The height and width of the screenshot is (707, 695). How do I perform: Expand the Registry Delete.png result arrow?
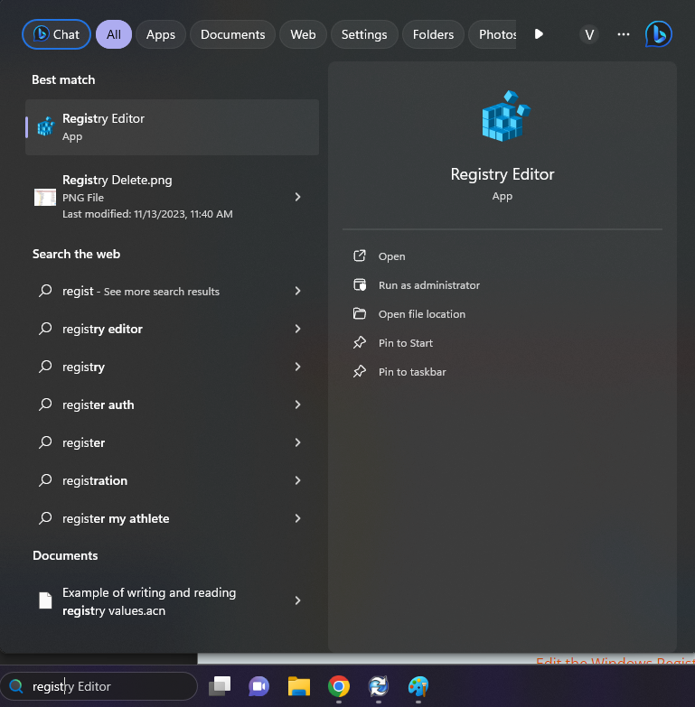click(x=297, y=197)
